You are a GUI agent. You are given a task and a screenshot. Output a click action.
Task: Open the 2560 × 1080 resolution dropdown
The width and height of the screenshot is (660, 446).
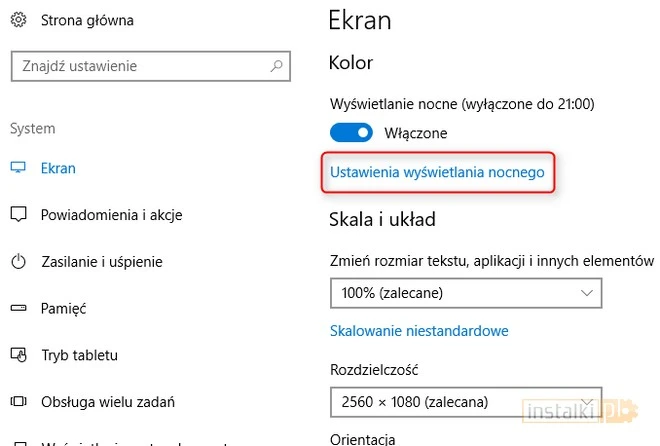coord(466,402)
